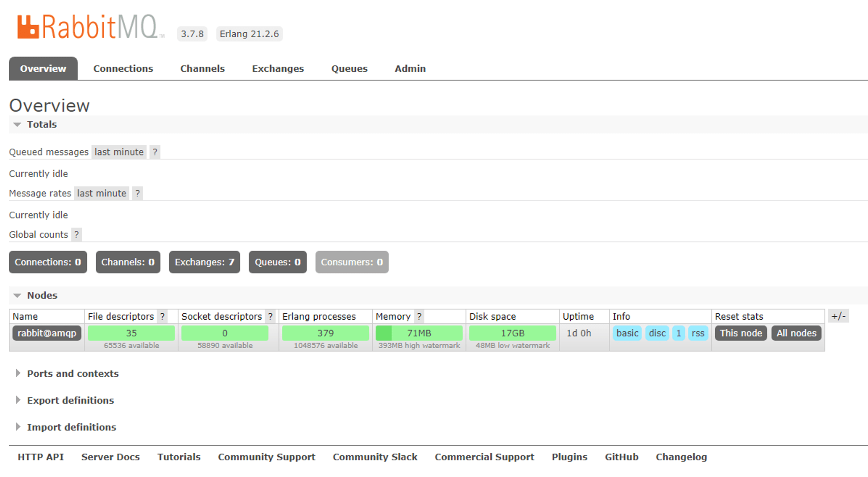Screen dimensions: 868x477
Task: Collapse the Totals section
Action: (x=42, y=124)
